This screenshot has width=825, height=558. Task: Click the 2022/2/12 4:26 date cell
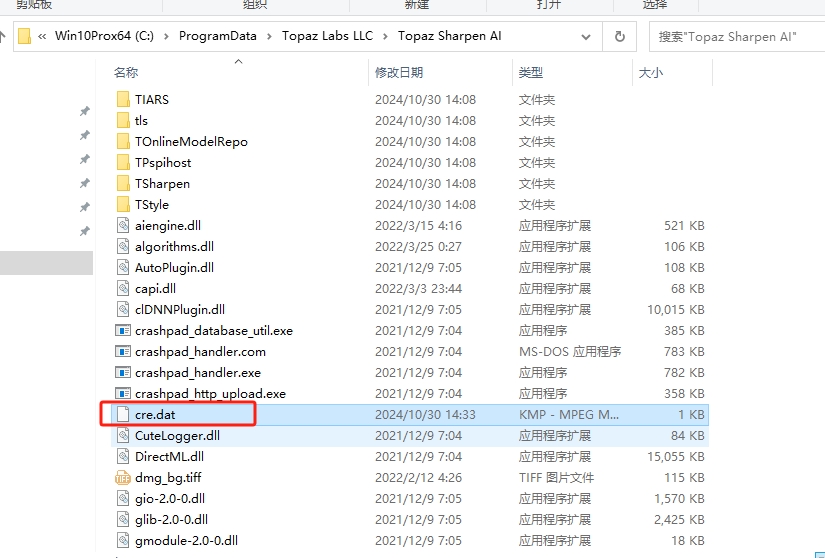coord(418,478)
